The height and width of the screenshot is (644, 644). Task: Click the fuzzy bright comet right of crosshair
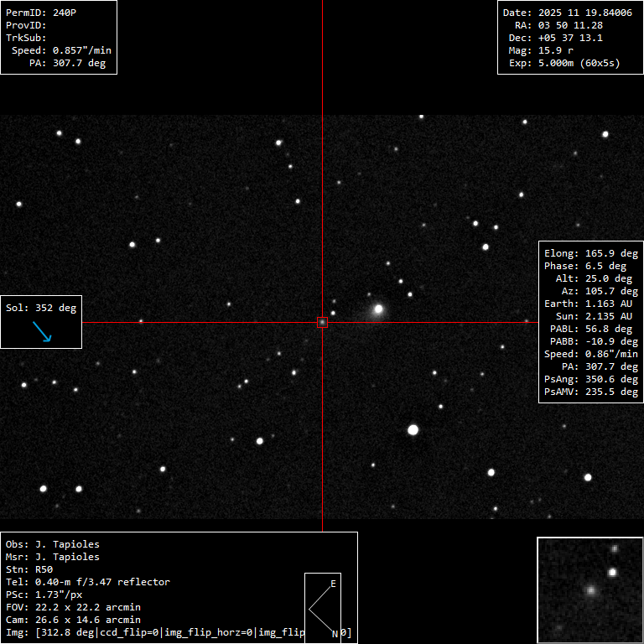pos(378,309)
